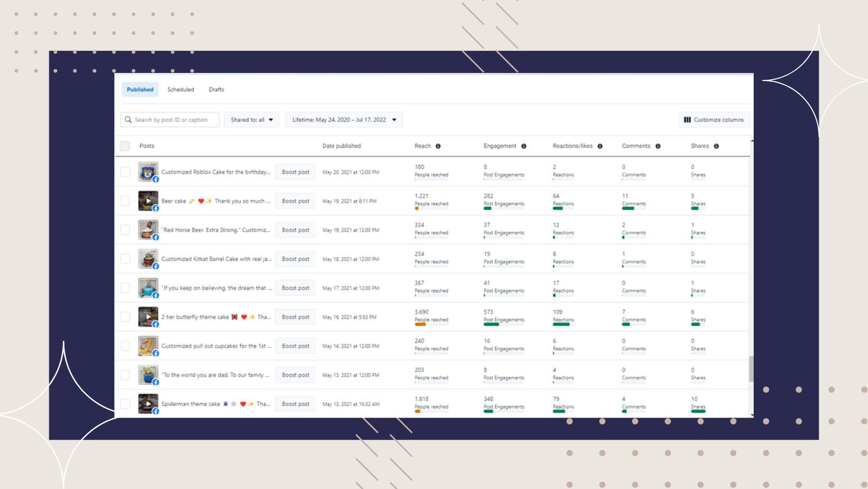Click the Beer cake video play thumbnail

[x=148, y=201]
